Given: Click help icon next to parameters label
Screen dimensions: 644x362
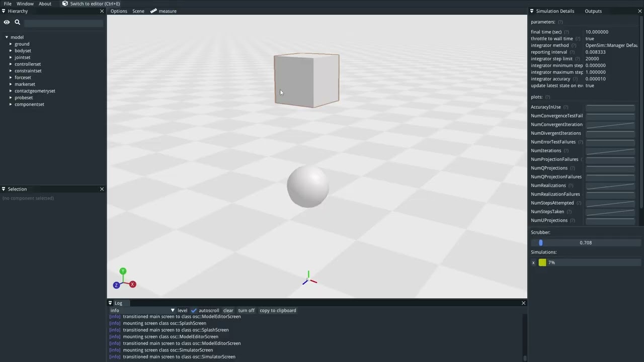Looking at the screenshot, I should coord(560,22).
